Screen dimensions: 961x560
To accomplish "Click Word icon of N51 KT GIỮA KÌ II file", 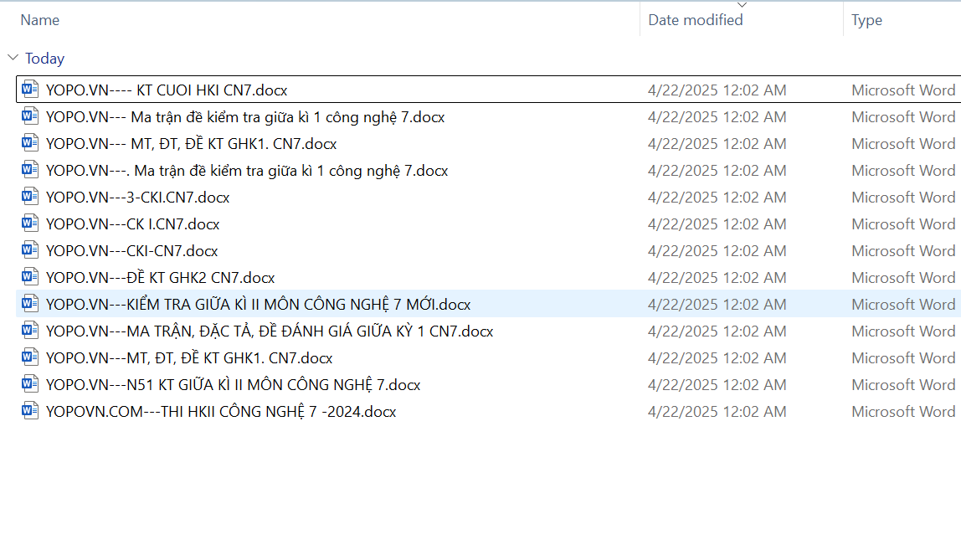I will click(30, 384).
